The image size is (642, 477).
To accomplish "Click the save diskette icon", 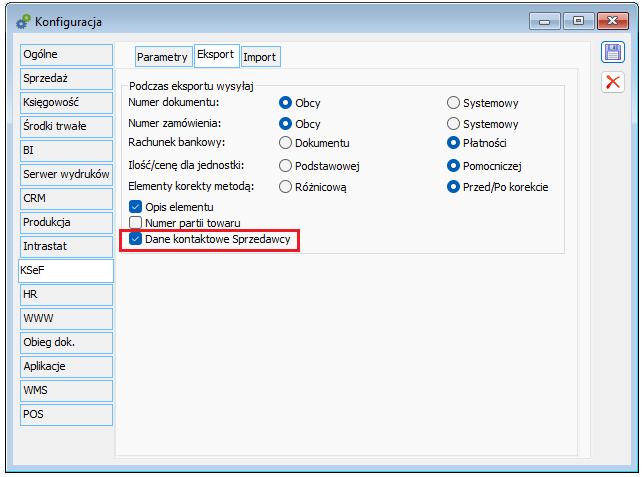I will [612, 53].
